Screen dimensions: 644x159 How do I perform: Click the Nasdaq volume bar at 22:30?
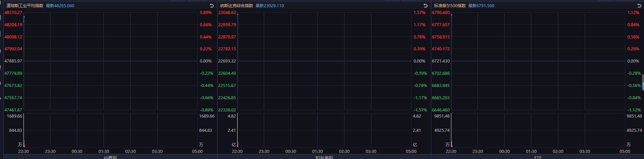point(238,144)
